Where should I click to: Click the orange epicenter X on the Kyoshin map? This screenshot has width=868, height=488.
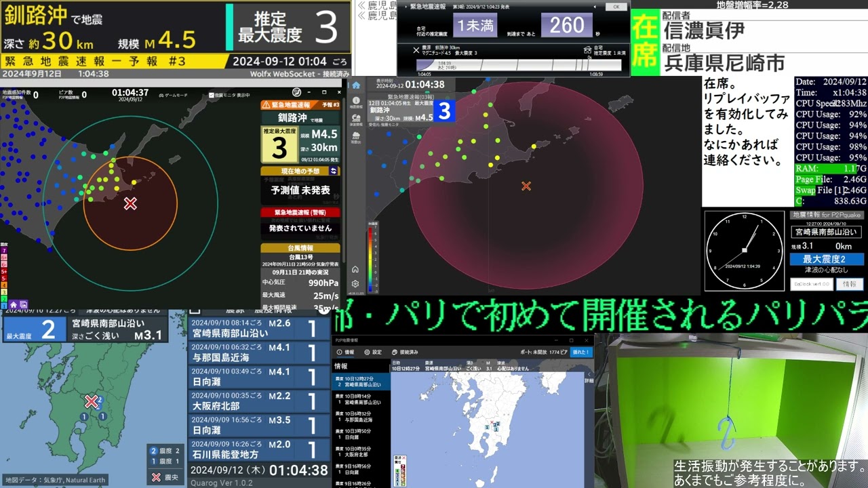pos(526,186)
